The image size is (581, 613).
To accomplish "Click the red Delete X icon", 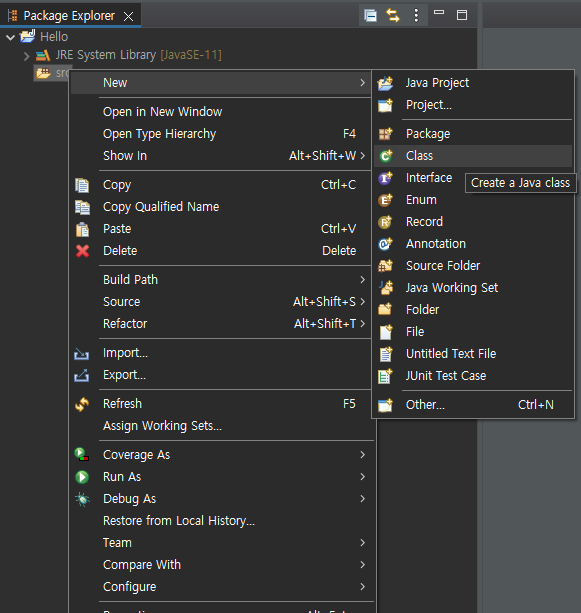I will pyautogui.click(x=82, y=251).
